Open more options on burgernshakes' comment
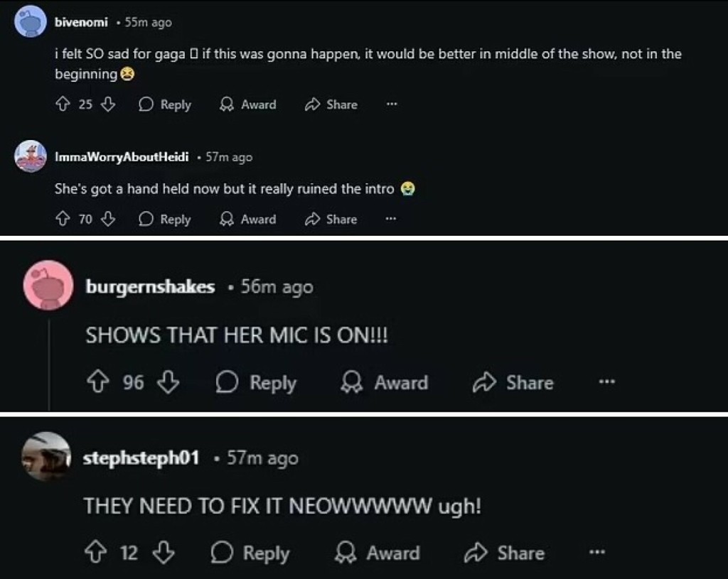This screenshot has height=579, width=728. [606, 383]
